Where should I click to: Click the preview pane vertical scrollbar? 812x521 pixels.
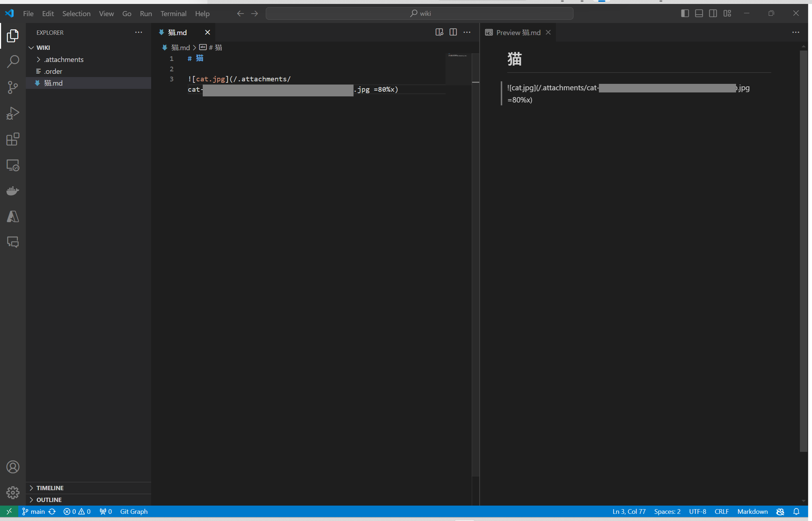[803, 251]
